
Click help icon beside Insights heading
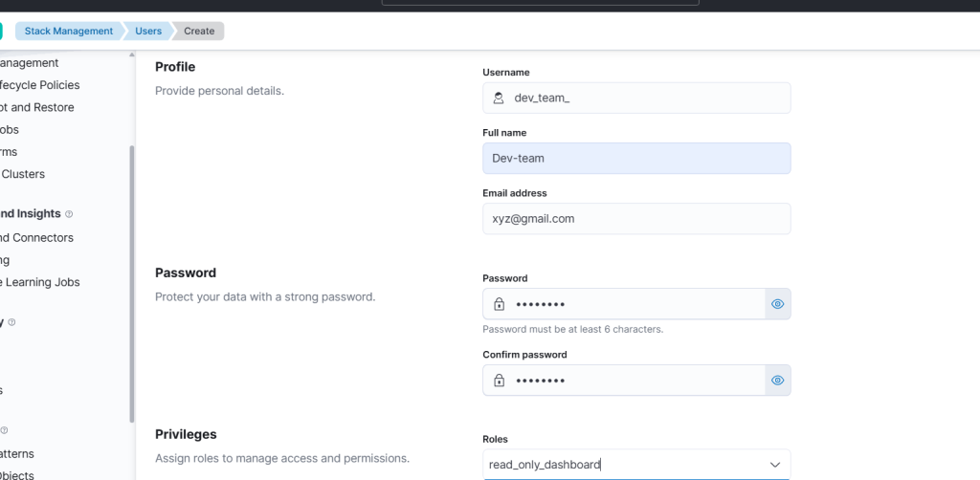click(69, 214)
